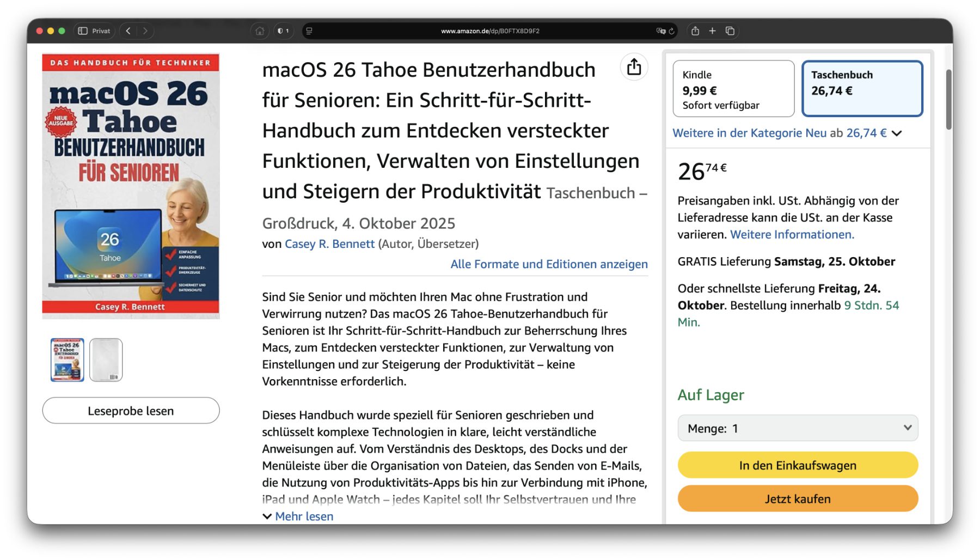This screenshot has height=560, width=980.
Task: Select the Kindle format option
Action: coord(733,89)
